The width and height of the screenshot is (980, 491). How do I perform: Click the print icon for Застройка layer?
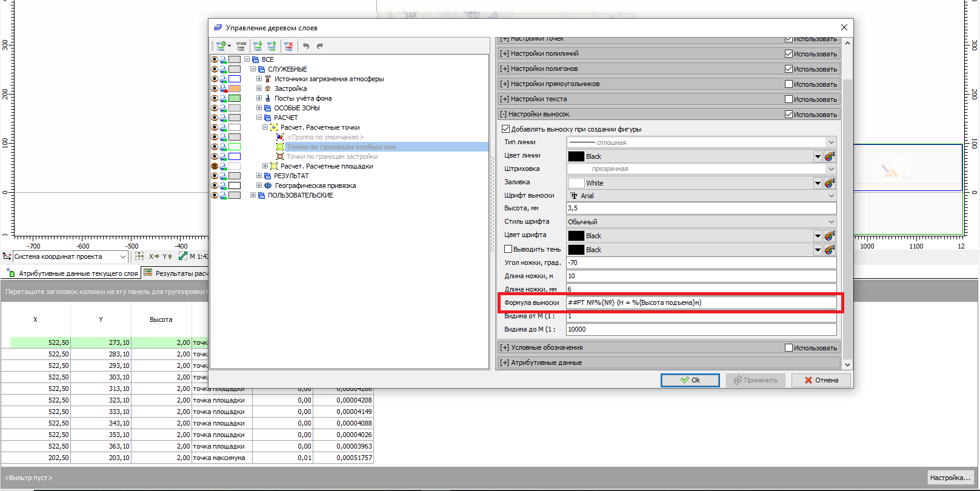[x=223, y=89]
